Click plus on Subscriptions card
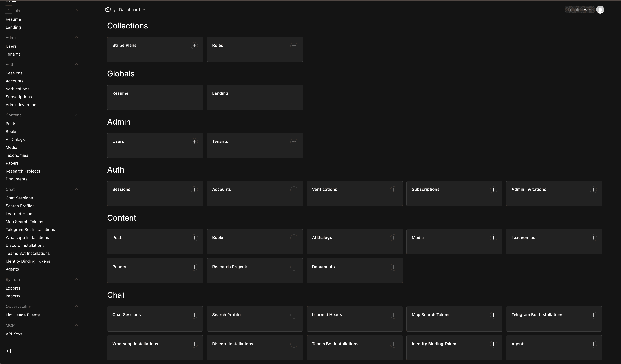This screenshot has height=364, width=621. click(x=493, y=190)
